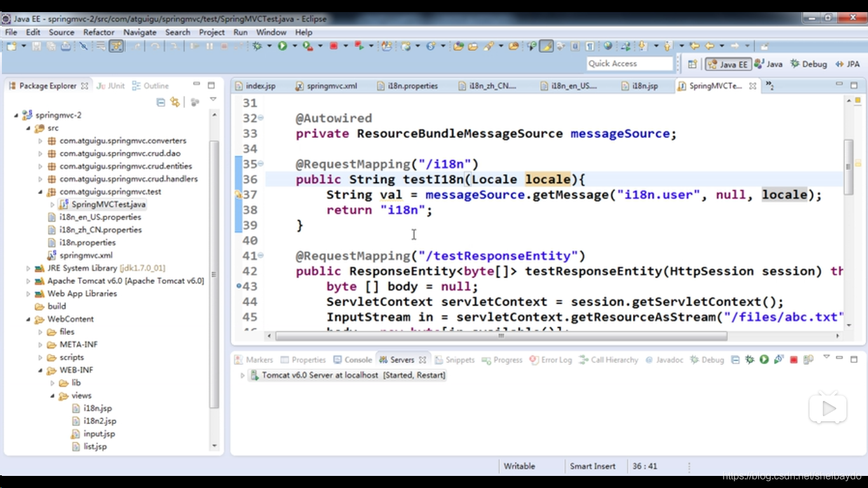The height and width of the screenshot is (488, 868).
Task: Expand the lib folder under WEB-INF
Action: click(53, 383)
